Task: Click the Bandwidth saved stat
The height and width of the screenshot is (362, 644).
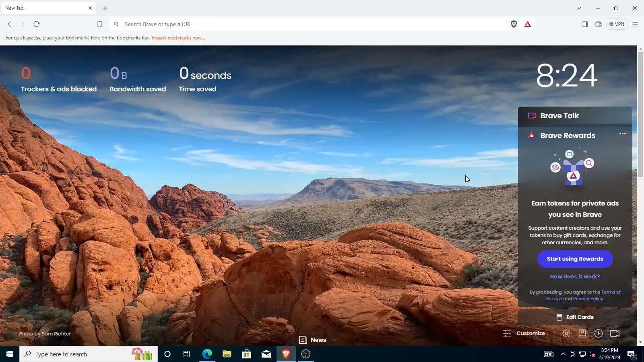Action: point(138,79)
